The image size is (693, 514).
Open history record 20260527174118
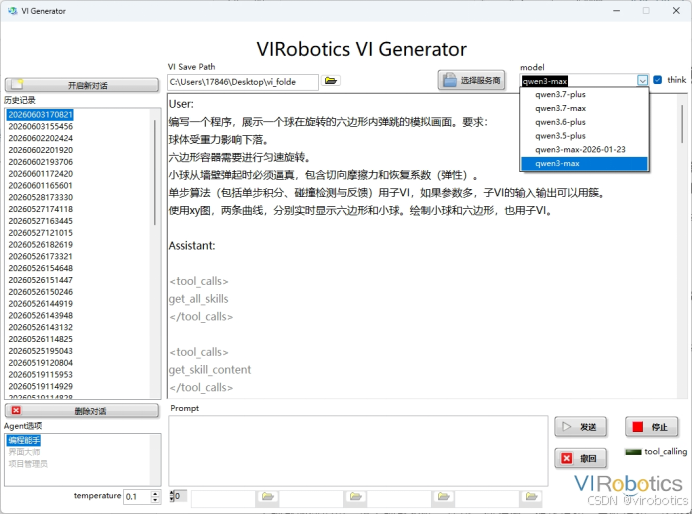coord(41,209)
